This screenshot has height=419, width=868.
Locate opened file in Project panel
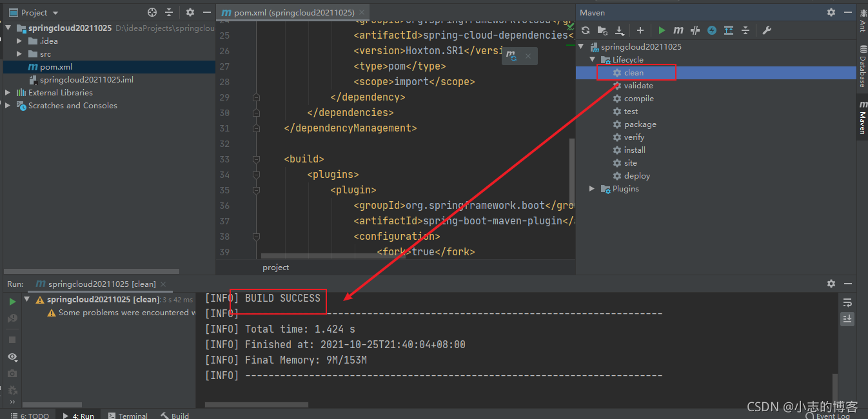152,12
